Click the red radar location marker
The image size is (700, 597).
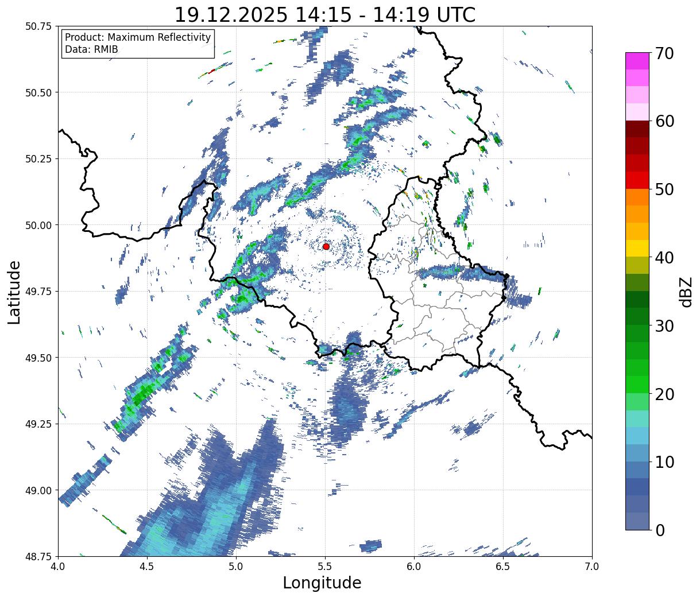[x=326, y=246]
